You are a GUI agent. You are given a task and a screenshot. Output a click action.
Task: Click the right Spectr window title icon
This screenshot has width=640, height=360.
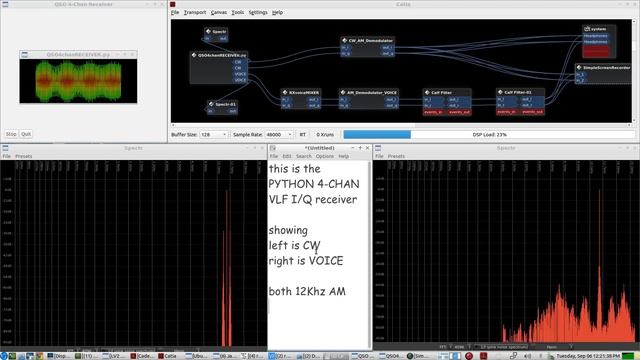coord(378,148)
